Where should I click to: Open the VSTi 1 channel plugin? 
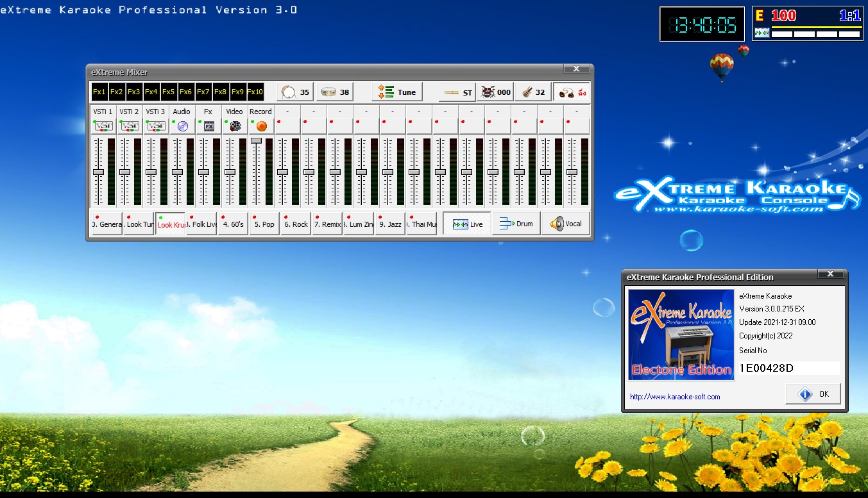coord(103,126)
